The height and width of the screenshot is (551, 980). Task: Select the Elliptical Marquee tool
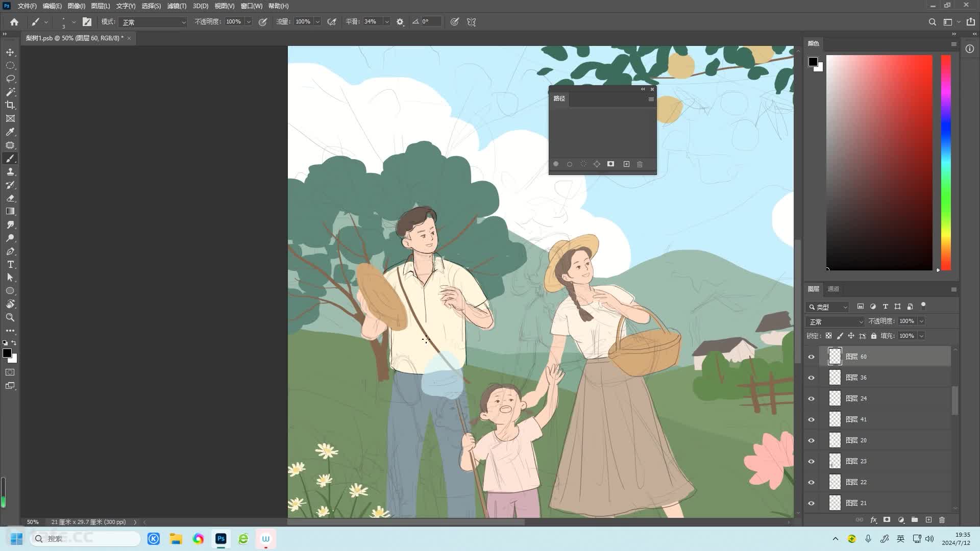(10, 66)
